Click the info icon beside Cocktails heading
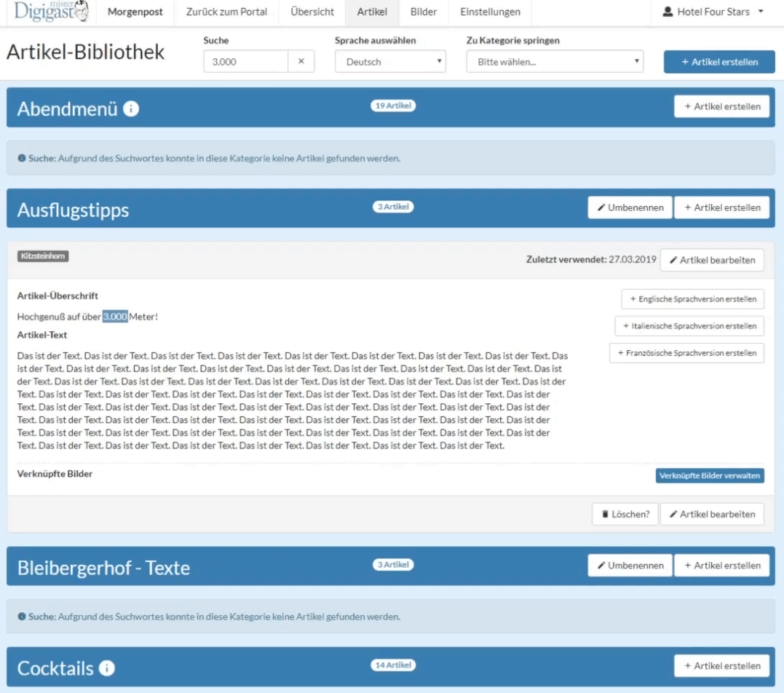The image size is (784, 693). (107, 668)
